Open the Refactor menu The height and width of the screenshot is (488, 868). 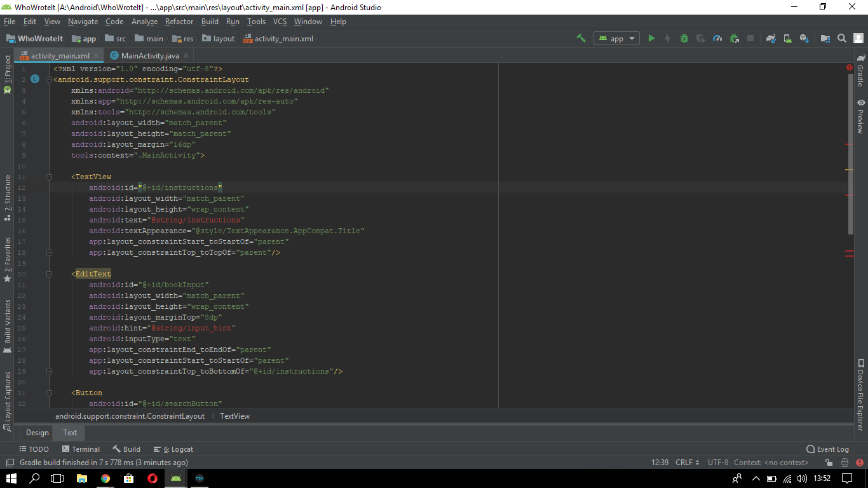[x=179, y=22]
